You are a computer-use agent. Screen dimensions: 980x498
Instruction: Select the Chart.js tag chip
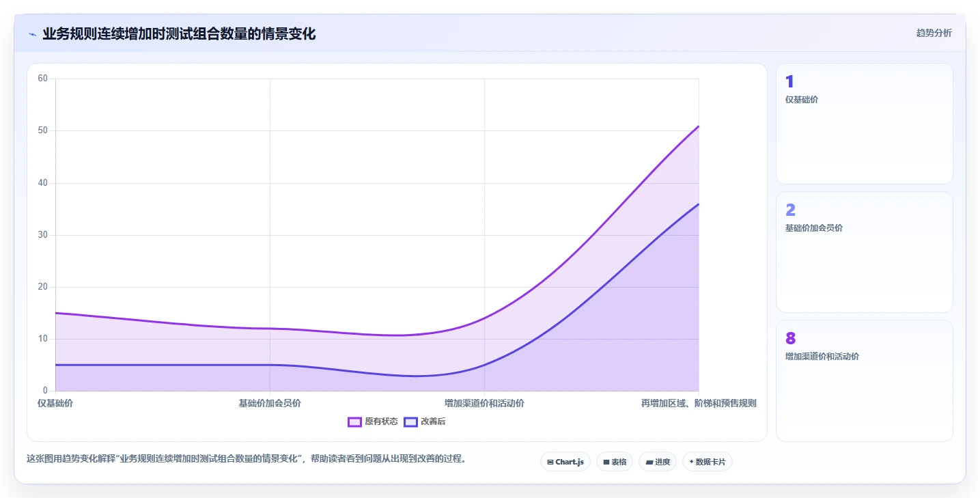click(565, 462)
